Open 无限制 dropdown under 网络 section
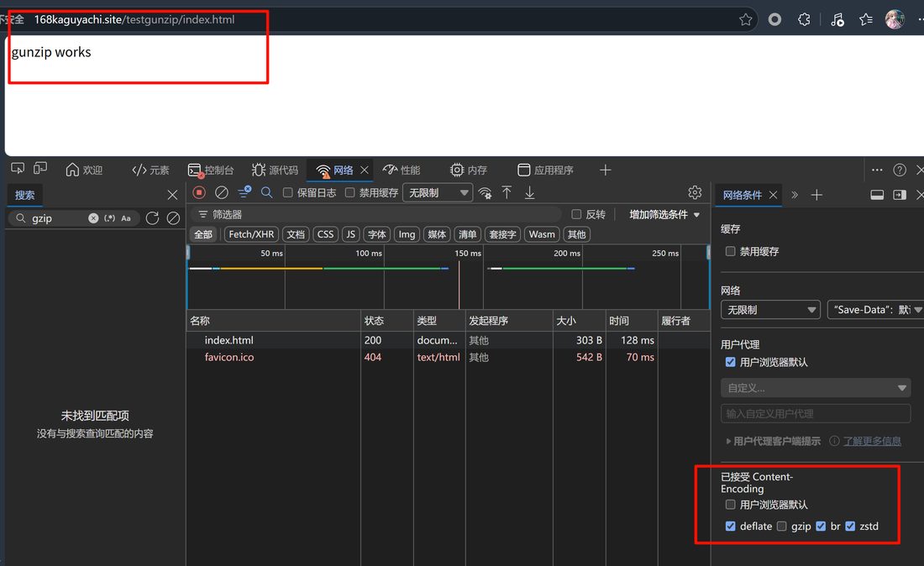This screenshot has width=924, height=566. [x=770, y=310]
